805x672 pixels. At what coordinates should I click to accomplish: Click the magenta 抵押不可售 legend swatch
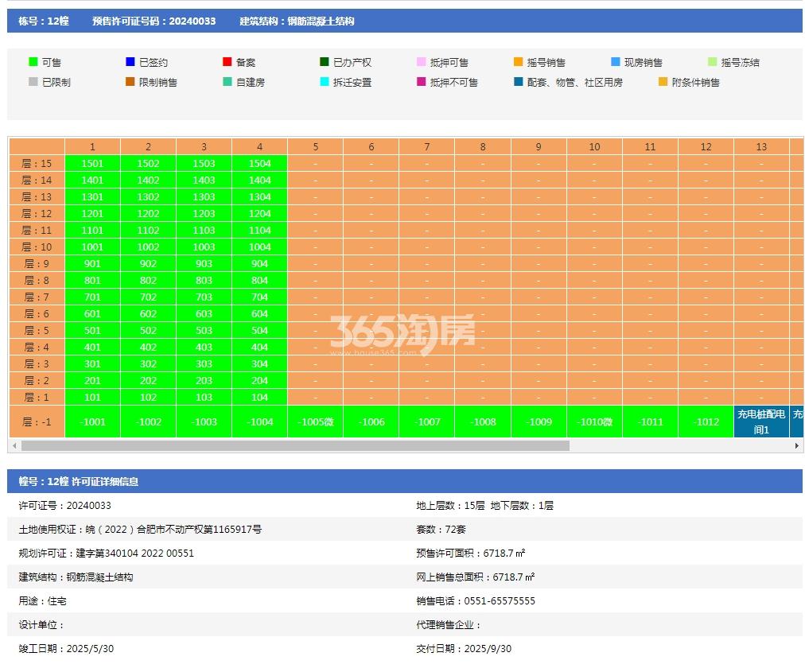pos(422,82)
